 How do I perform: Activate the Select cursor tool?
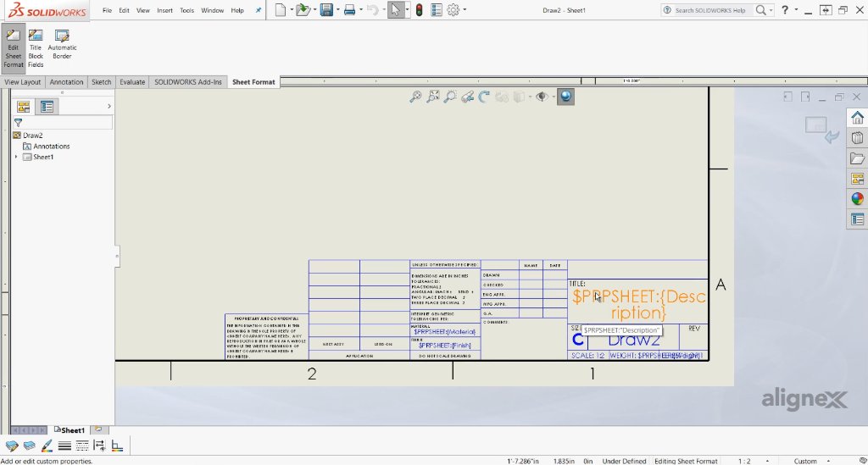coord(395,10)
